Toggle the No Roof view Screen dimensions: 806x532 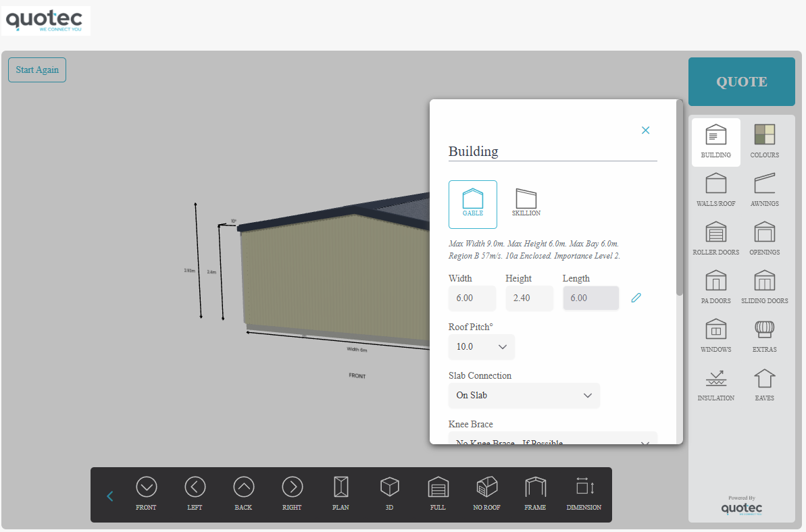[x=487, y=494]
